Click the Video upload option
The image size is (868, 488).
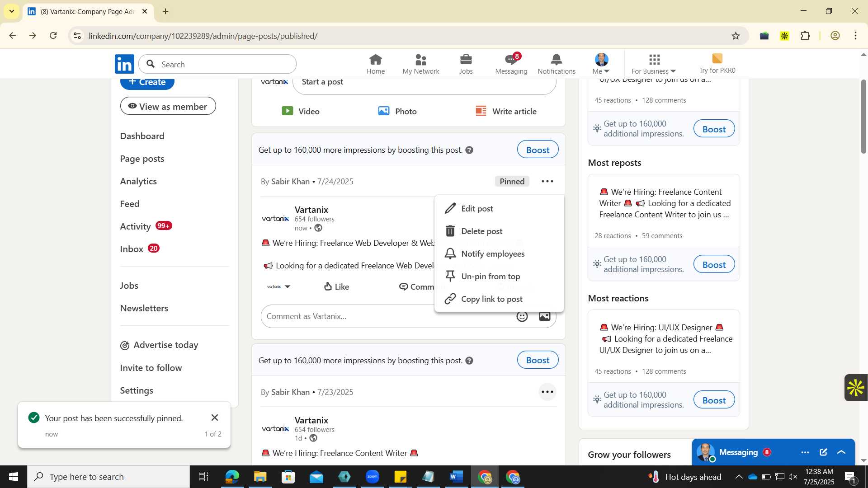click(x=301, y=111)
